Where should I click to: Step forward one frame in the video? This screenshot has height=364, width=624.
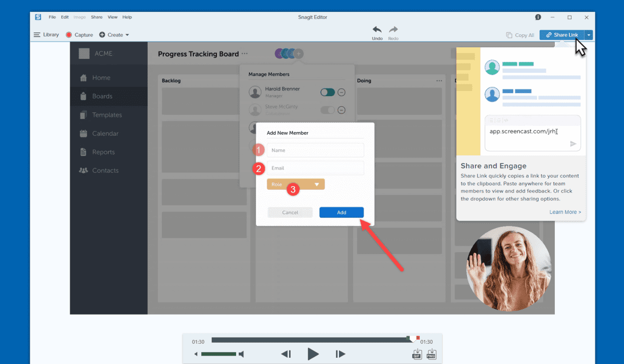pos(340,354)
